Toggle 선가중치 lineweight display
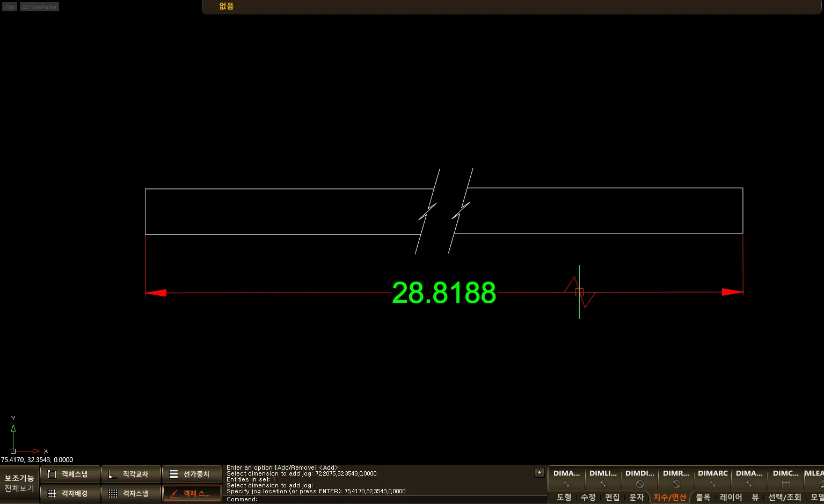Image resolution: width=824 pixels, height=504 pixels. [192, 474]
